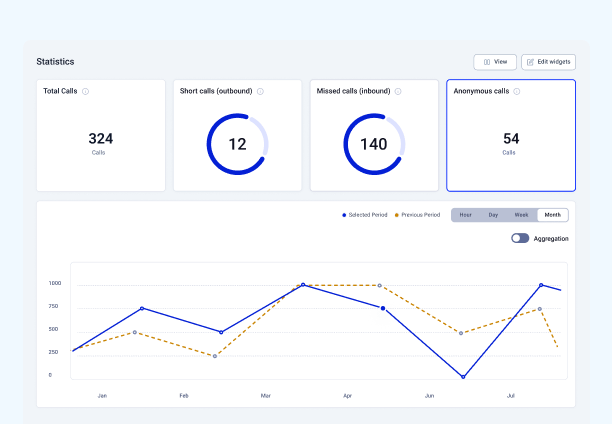Switch chart to Hour view
This screenshot has height=424, width=612.
click(x=465, y=215)
